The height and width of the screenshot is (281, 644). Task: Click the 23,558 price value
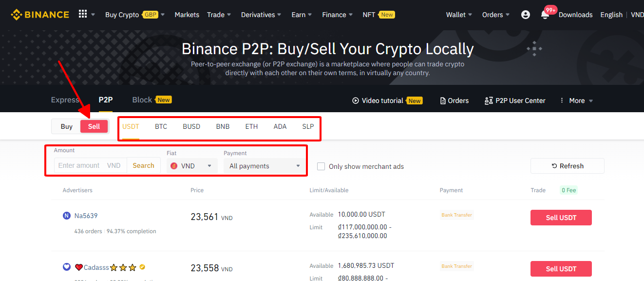click(205, 268)
